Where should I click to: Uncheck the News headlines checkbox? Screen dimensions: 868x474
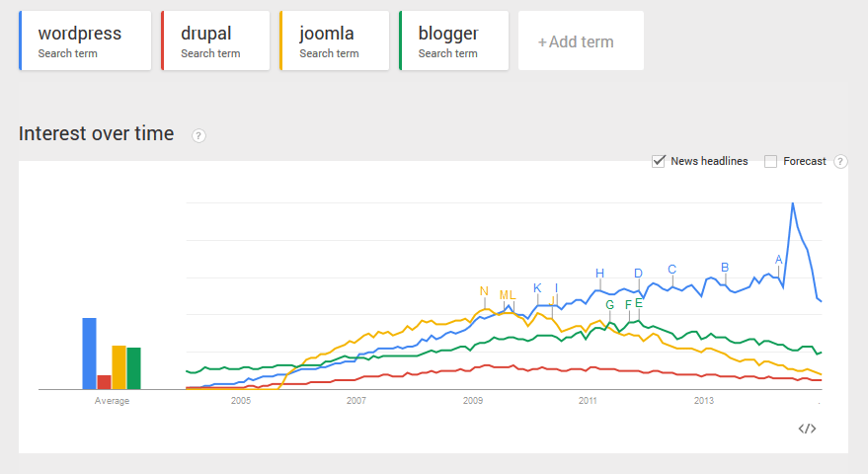click(659, 161)
